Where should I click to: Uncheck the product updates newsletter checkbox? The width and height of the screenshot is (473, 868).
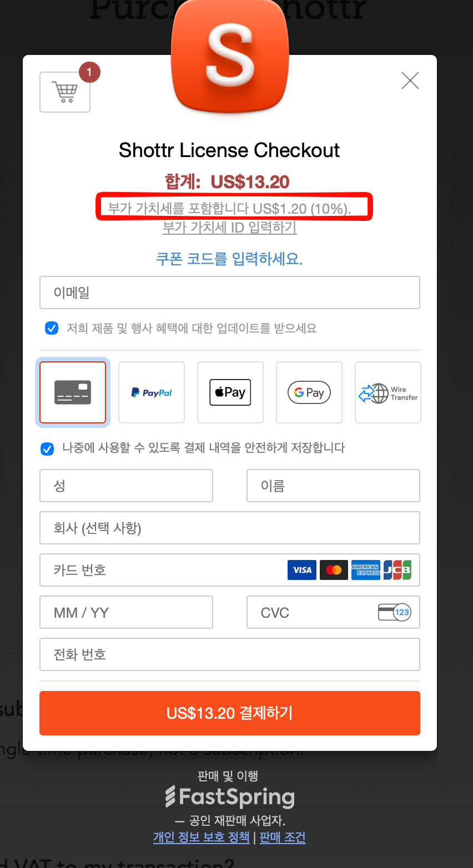coord(51,328)
